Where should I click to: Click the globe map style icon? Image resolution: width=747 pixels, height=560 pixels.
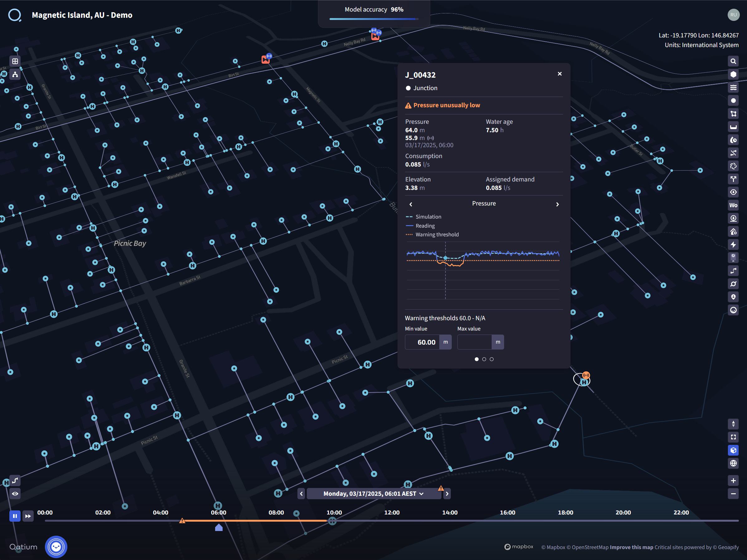pos(733,463)
